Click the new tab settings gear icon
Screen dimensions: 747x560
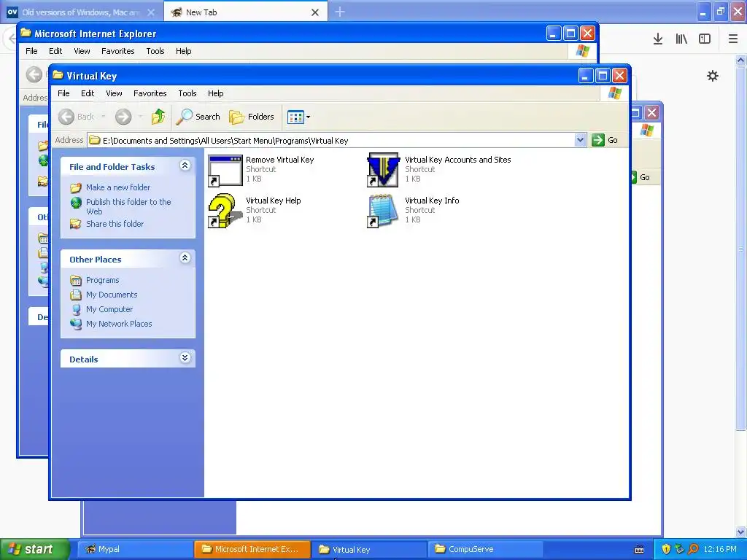click(712, 76)
